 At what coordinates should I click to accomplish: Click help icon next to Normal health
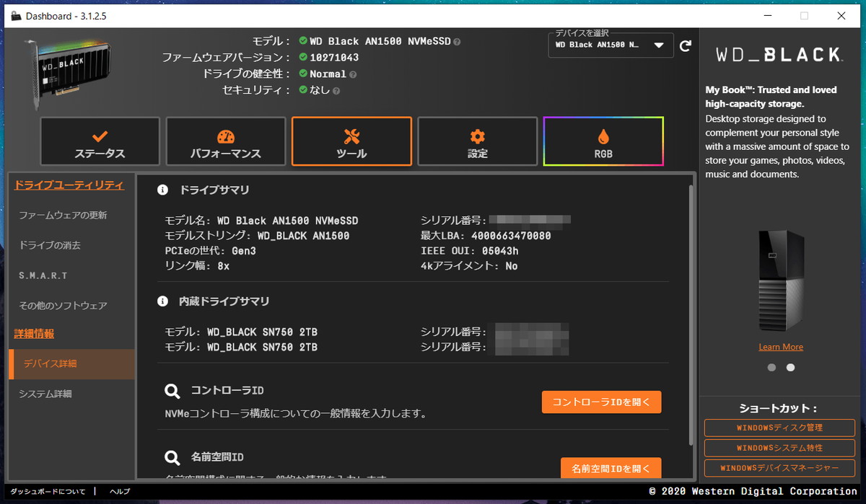tap(353, 74)
